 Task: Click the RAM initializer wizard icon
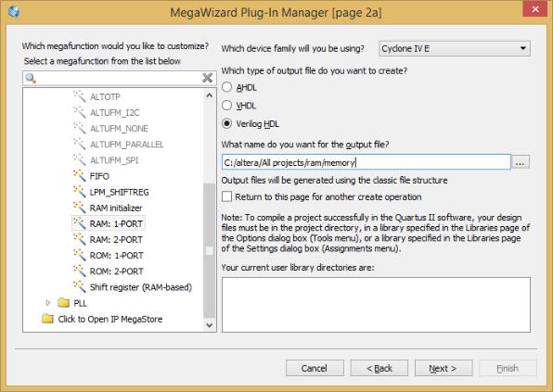[x=80, y=207]
